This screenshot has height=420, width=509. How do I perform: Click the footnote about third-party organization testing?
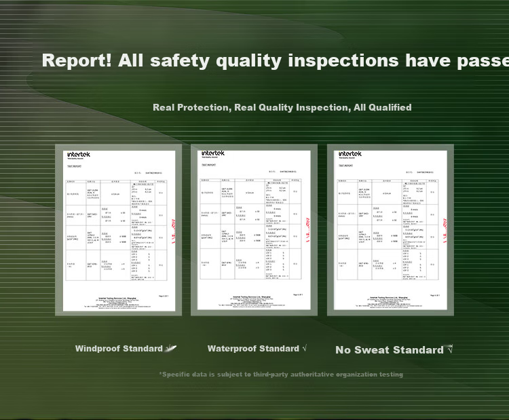coord(281,375)
